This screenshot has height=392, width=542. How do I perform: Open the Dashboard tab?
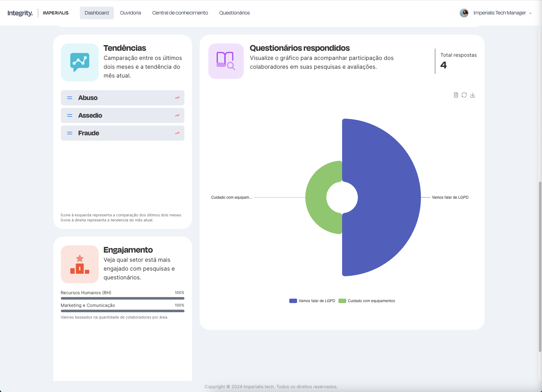tap(96, 13)
